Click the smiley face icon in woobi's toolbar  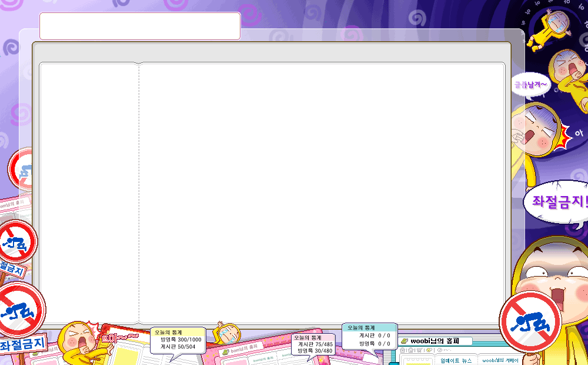[429, 350]
